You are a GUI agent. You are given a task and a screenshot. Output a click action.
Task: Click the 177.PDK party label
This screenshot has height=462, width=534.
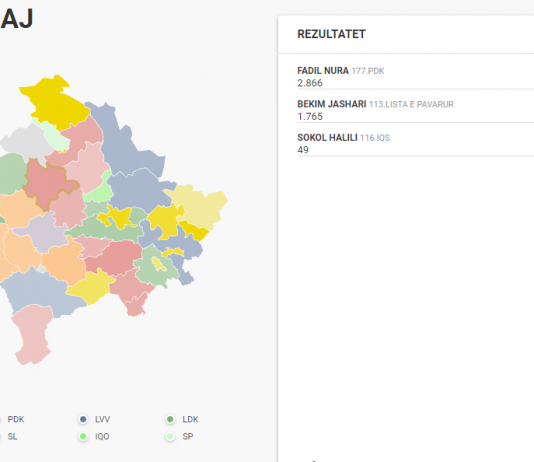(368, 71)
